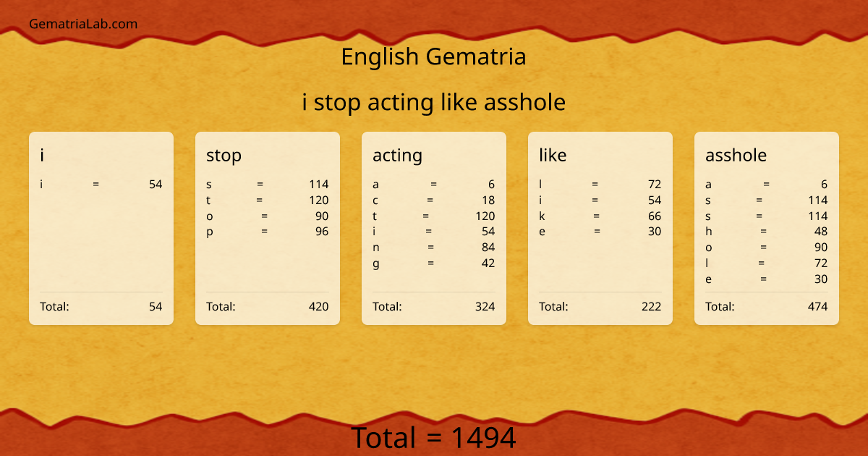
Task: Select the letter row 'a = 6' under acting
Action: pos(434,184)
